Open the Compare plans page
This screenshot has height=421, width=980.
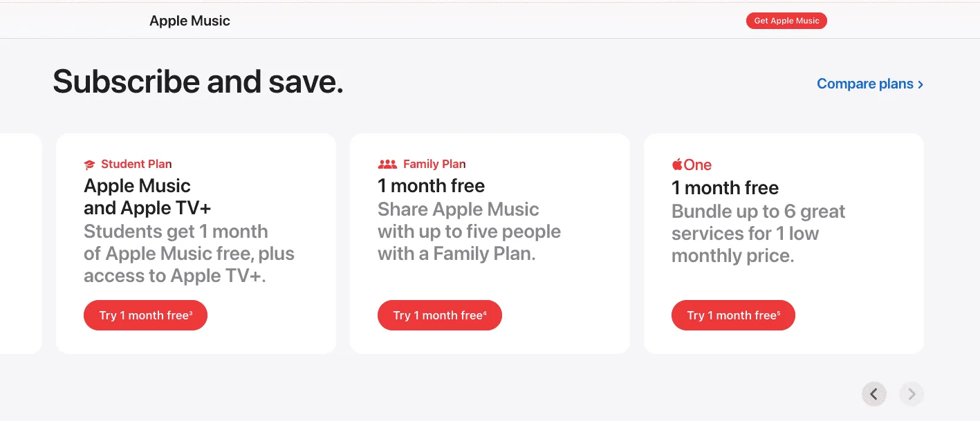(865, 83)
